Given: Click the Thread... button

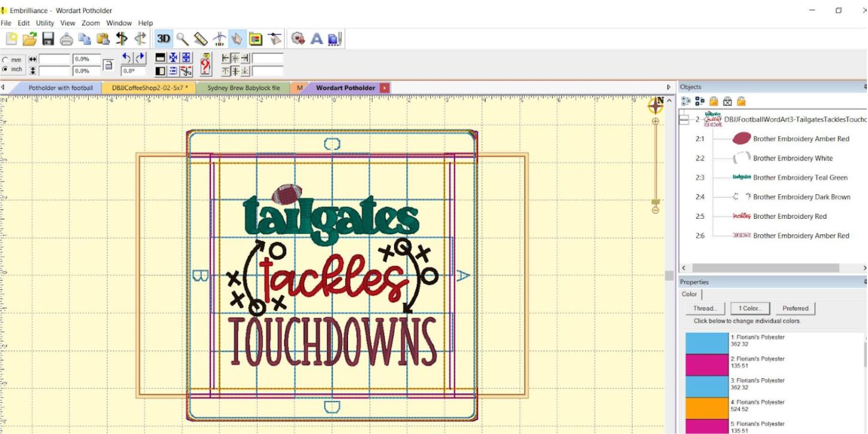Looking at the screenshot, I should coord(705,309).
